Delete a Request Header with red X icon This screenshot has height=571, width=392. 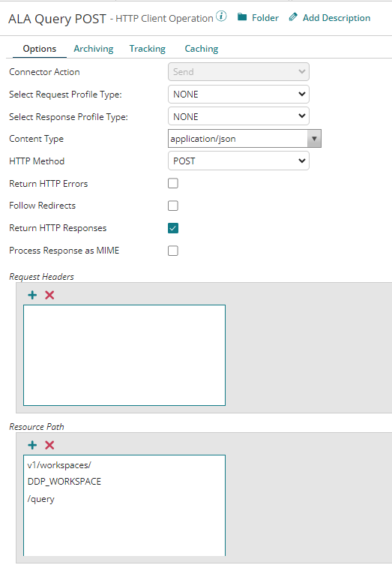tap(49, 295)
